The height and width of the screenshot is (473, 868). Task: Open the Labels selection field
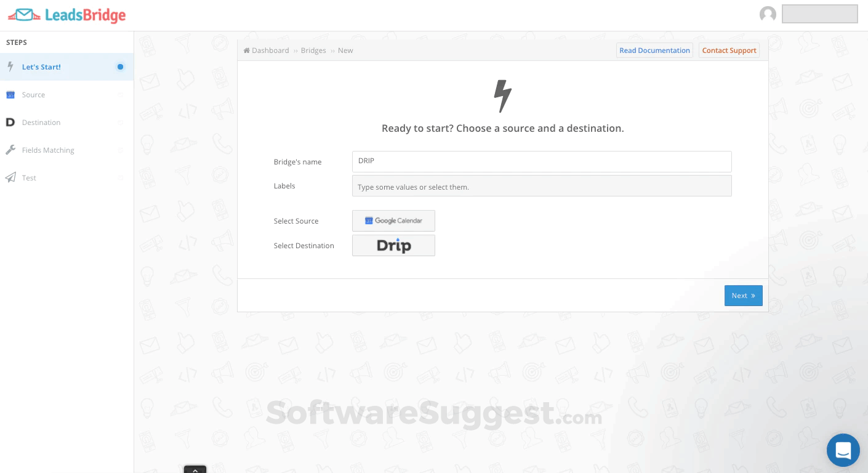click(x=542, y=185)
